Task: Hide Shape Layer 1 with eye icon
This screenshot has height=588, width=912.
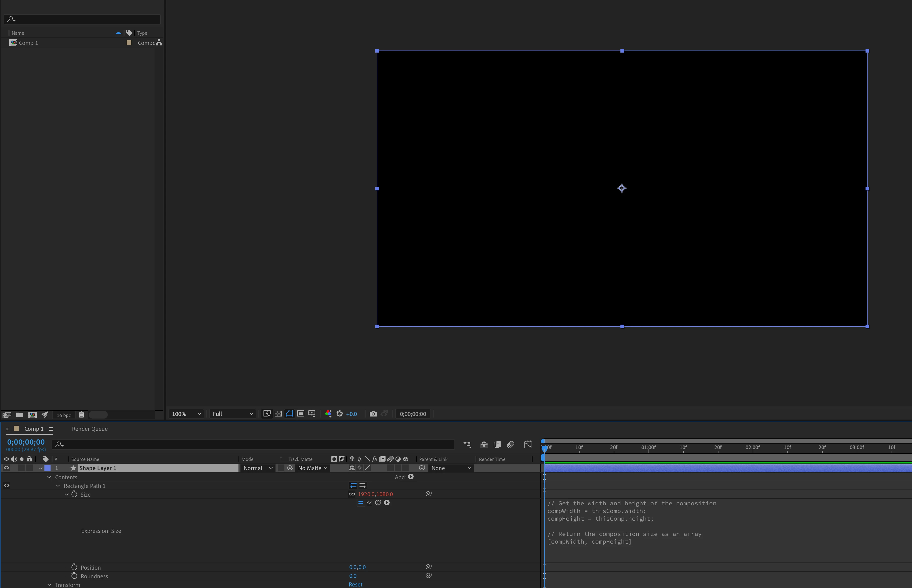Action: point(6,468)
